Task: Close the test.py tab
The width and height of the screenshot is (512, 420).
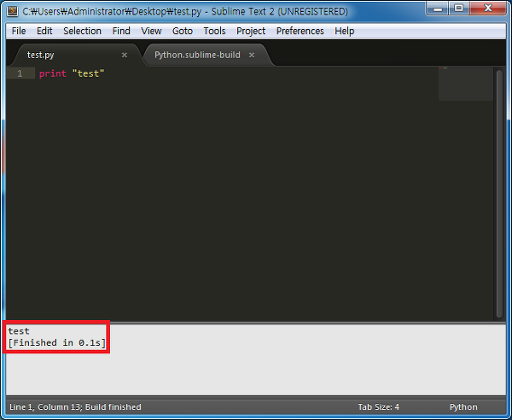Action: tap(124, 55)
